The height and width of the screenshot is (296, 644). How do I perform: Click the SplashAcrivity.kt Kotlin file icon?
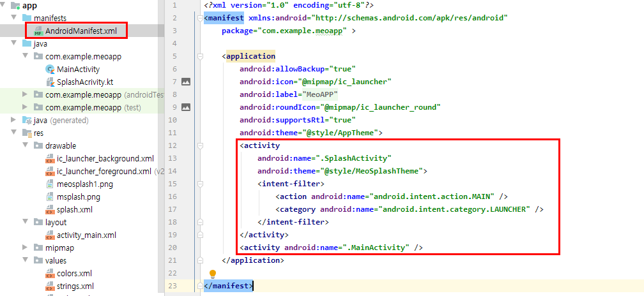point(50,82)
